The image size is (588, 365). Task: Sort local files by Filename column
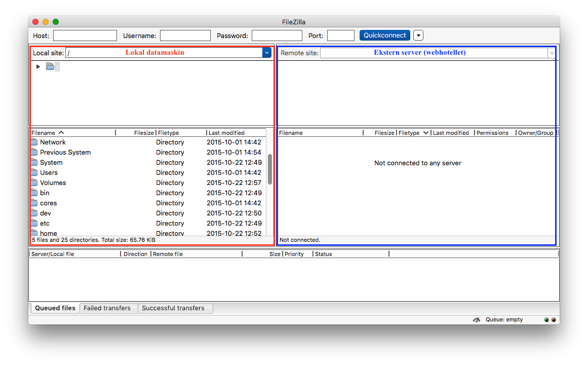point(73,133)
